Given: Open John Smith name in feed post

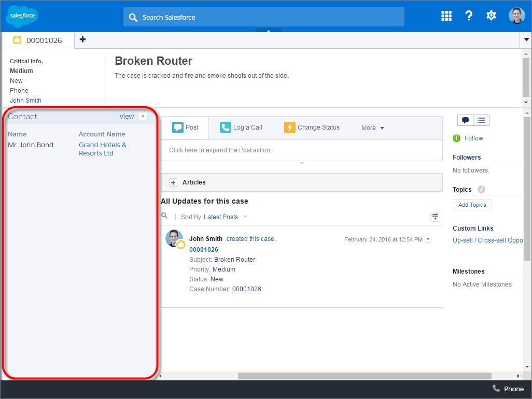Looking at the screenshot, I should point(206,239).
